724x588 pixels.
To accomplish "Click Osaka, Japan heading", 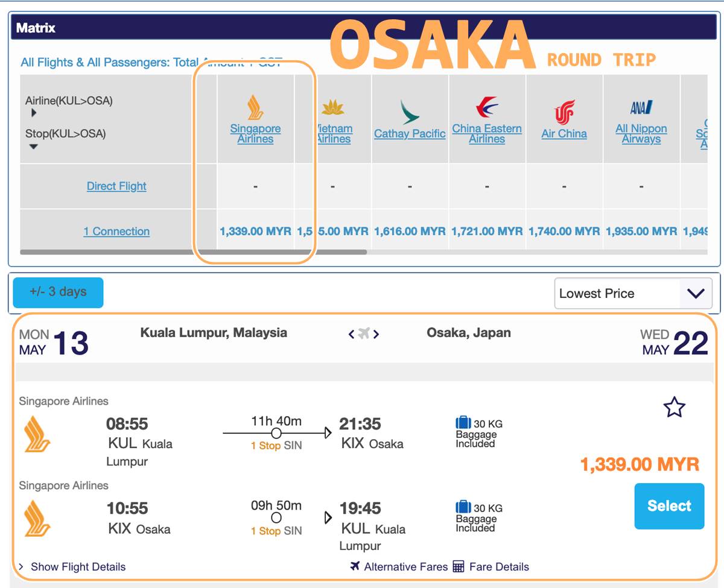I will point(469,333).
